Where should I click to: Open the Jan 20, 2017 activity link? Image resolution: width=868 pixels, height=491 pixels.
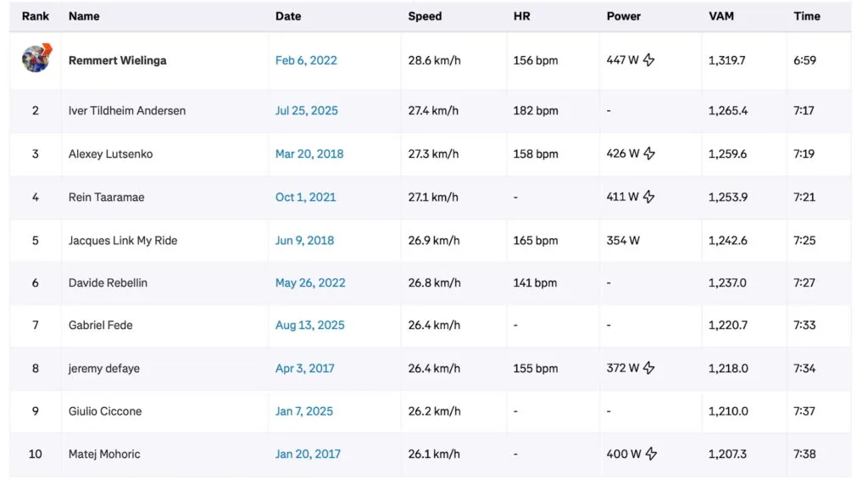[308, 454]
